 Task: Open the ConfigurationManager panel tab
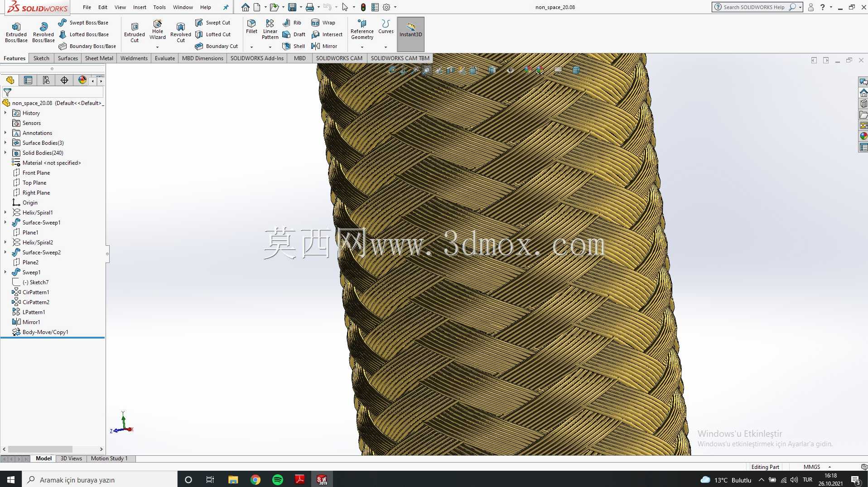point(46,80)
